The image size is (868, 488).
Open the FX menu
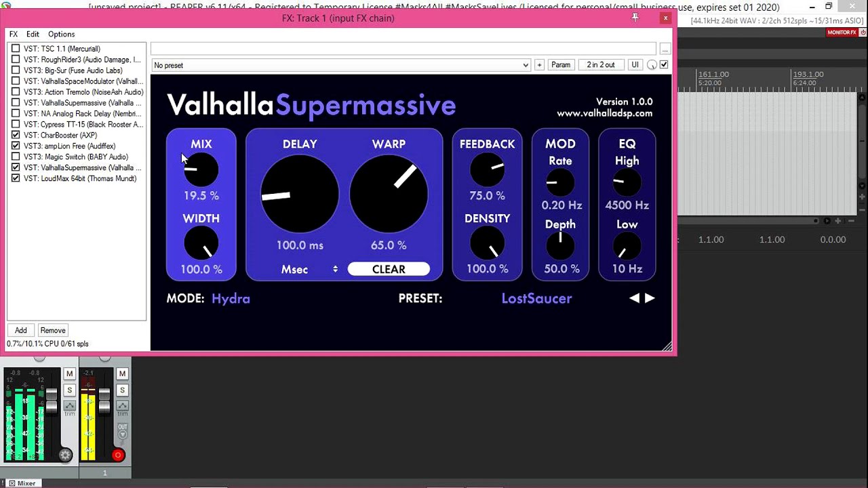(x=14, y=34)
